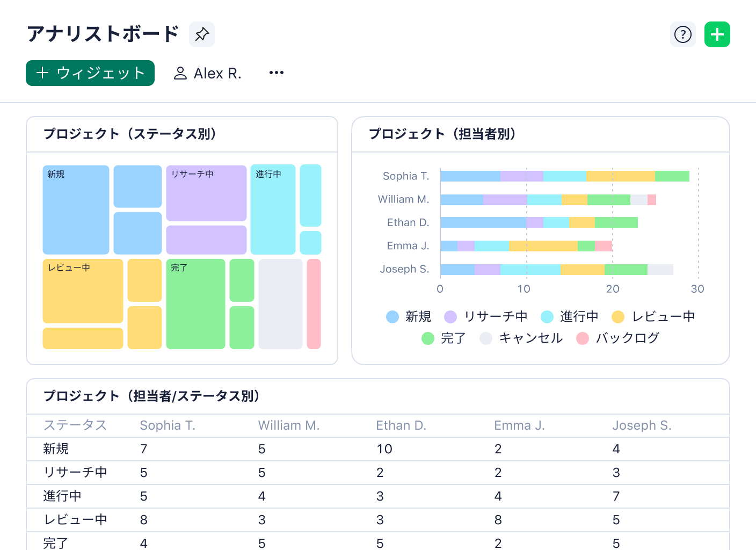The height and width of the screenshot is (550, 756).
Task: Select the labeled 完了 treemap tile
Action: pos(195,304)
